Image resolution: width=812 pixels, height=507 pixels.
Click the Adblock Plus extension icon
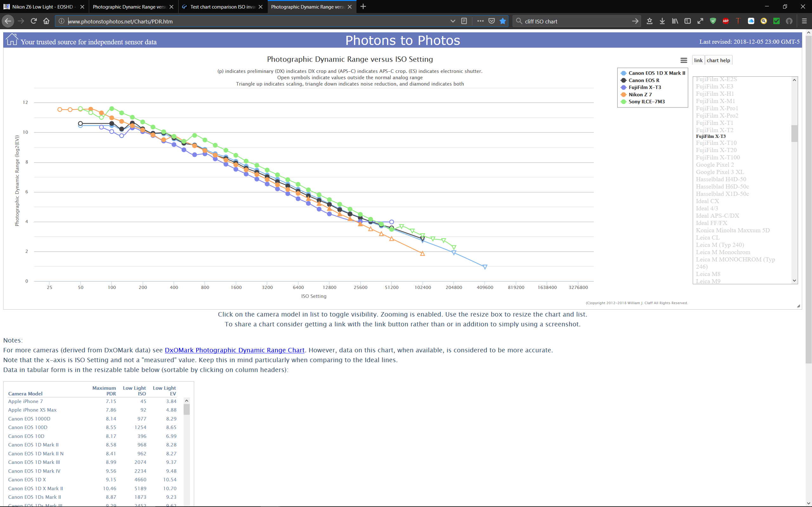pyautogui.click(x=725, y=21)
